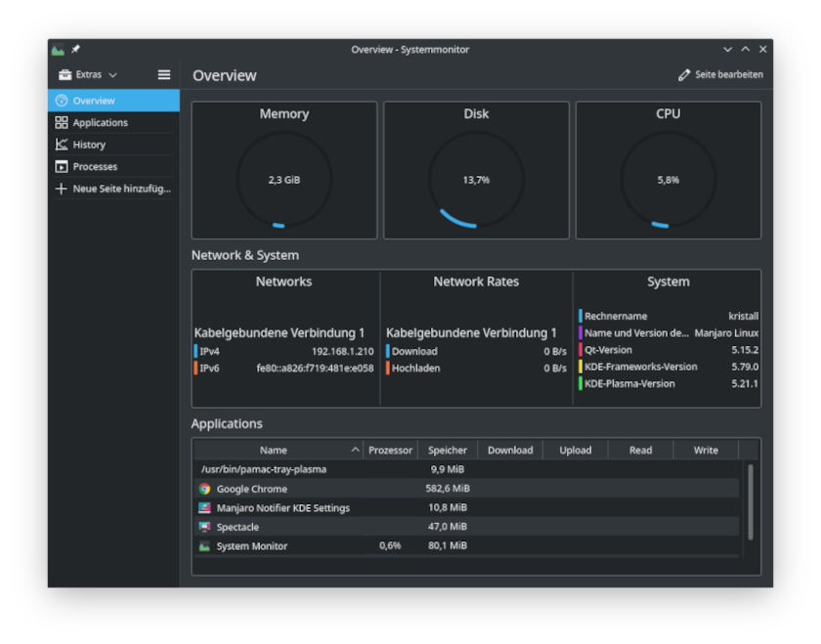Switch to the Applications page
The image size is (821, 644).
[x=100, y=123]
